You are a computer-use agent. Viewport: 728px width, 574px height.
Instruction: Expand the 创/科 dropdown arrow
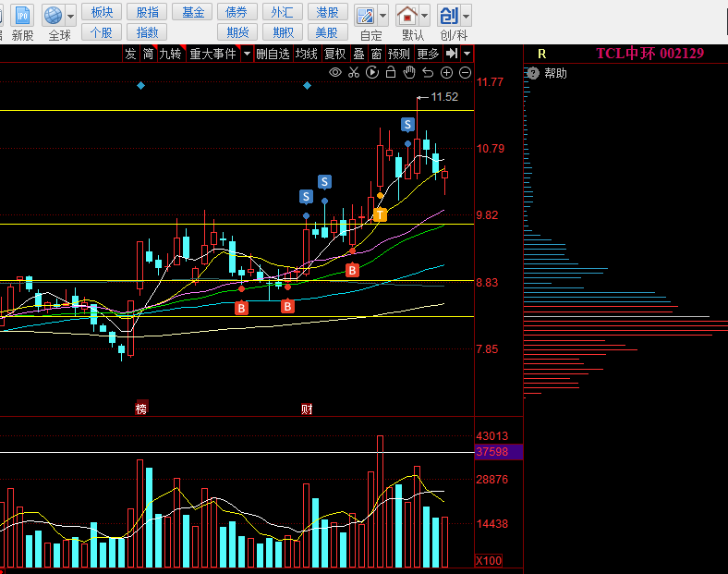coord(467,16)
